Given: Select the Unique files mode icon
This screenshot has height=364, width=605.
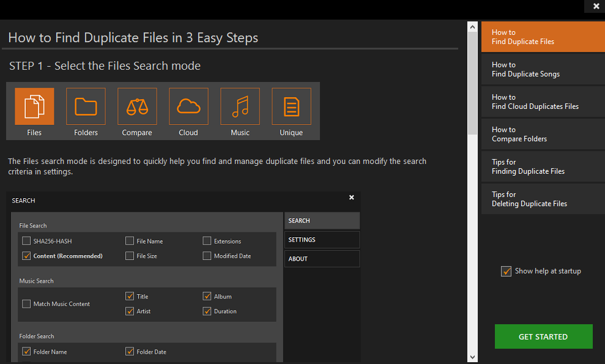Looking at the screenshot, I should pyautogui.click(x=291, y=107).
